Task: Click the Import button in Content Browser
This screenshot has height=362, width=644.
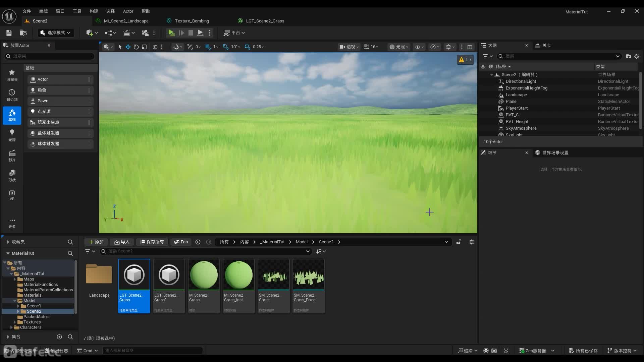Action: 122,242
